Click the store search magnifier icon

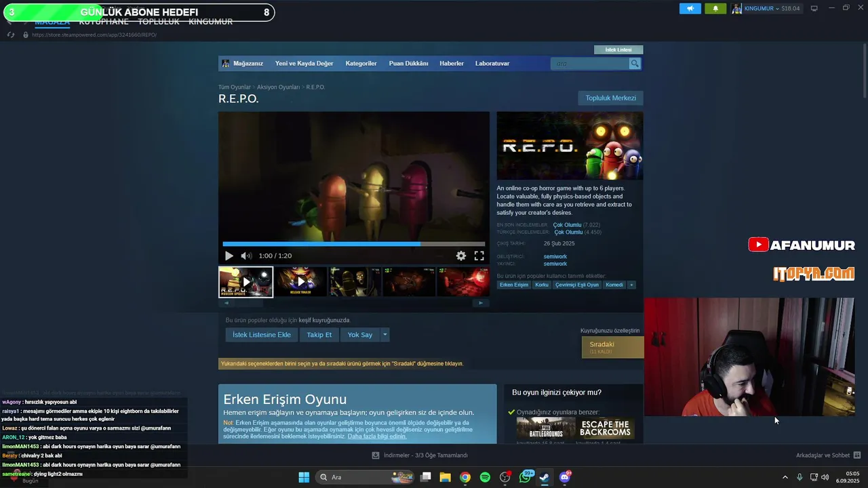[635, 64]
